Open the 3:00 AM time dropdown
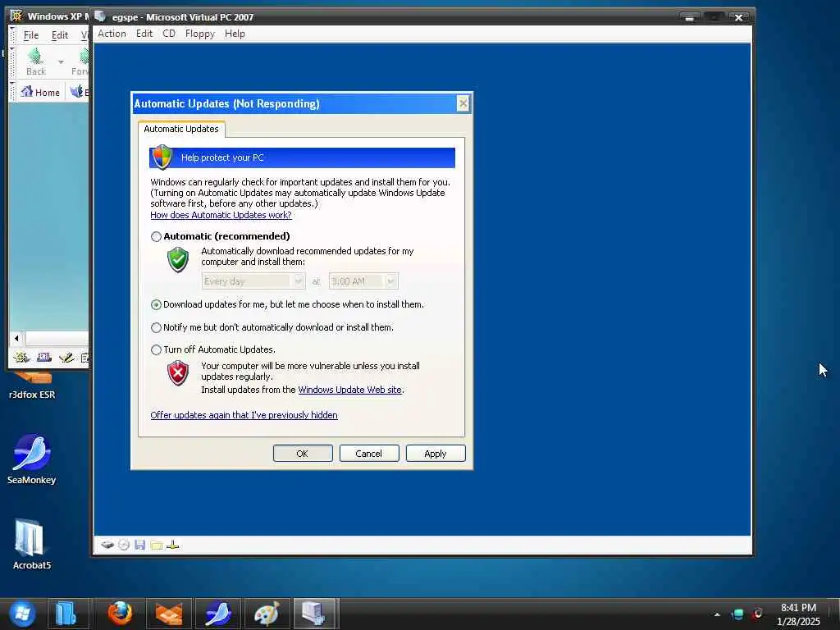Image resolution: width=840 pixels, height=630 pixels. 363,281
